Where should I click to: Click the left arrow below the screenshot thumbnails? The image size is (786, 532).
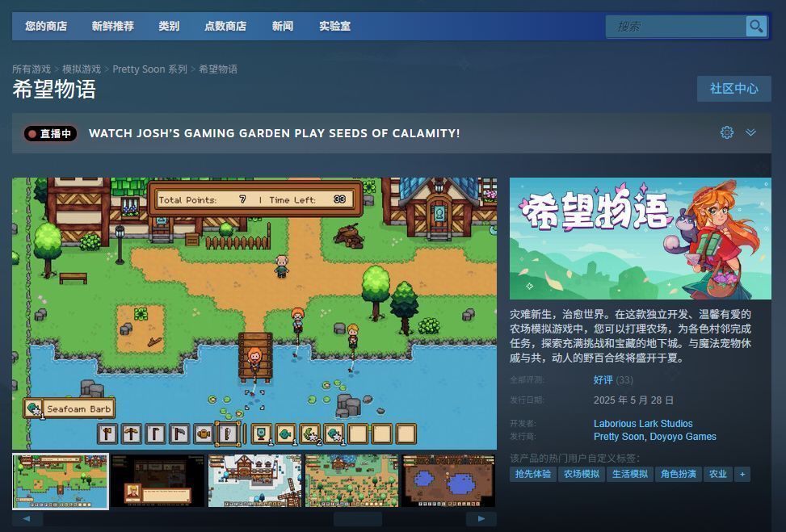click(27, 519)
